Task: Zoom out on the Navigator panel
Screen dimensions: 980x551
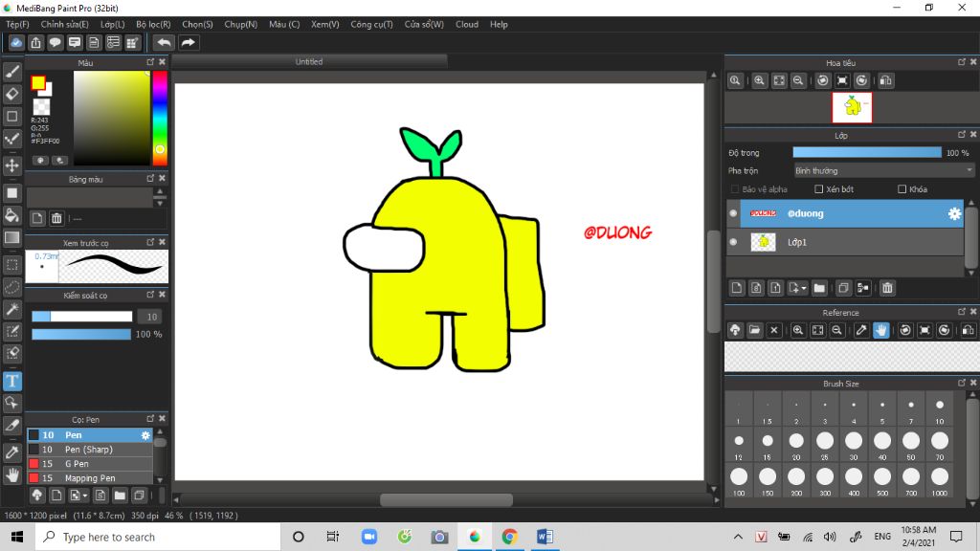Action: (798, 80)
